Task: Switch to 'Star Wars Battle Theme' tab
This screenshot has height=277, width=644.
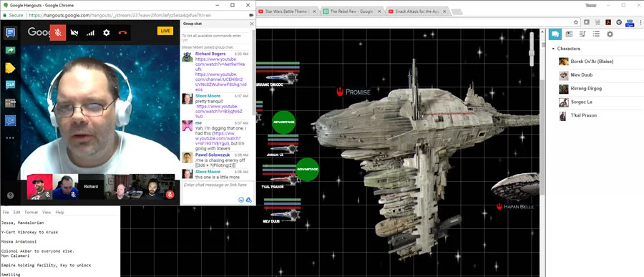Action: pyautogui.click(x=287, y=11)
